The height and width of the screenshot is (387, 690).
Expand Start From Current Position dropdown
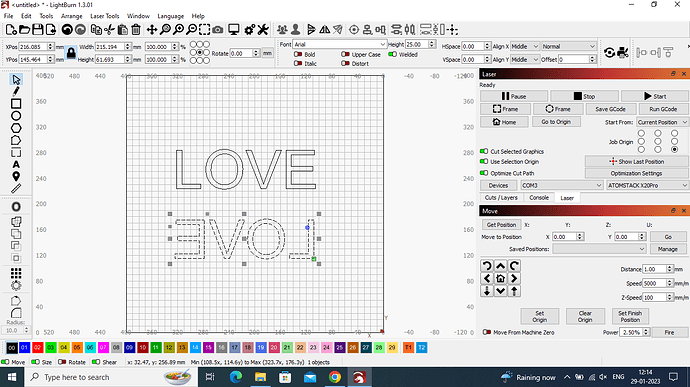(x=662, y=122)
